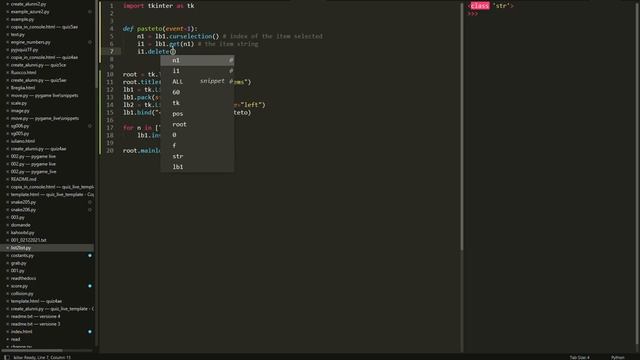
Task: Switch to snake206.py
Action: pos(23,210)
